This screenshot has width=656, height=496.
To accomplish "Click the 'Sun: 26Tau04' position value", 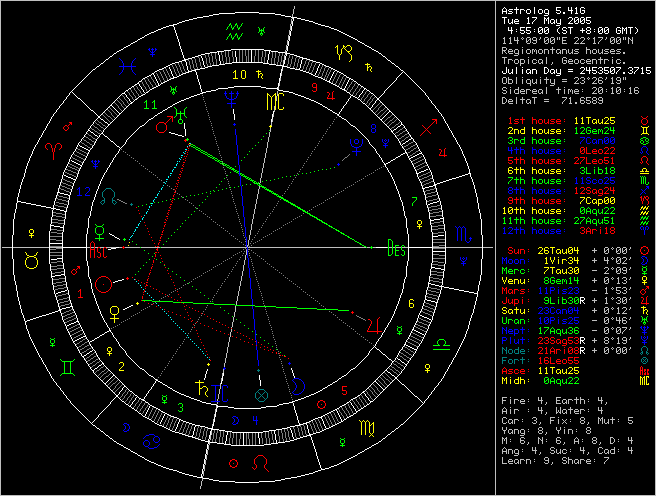I will coord(558,251).
